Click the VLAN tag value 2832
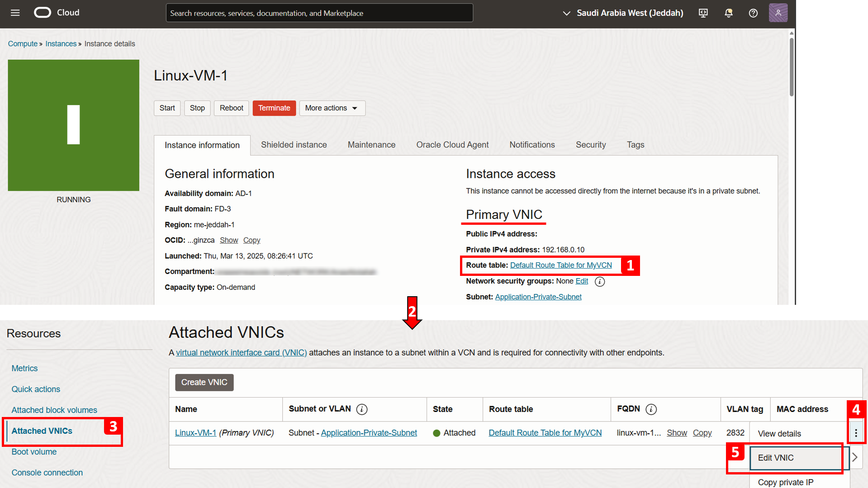This screenshot has height=488, width=868. pos(735,433)
